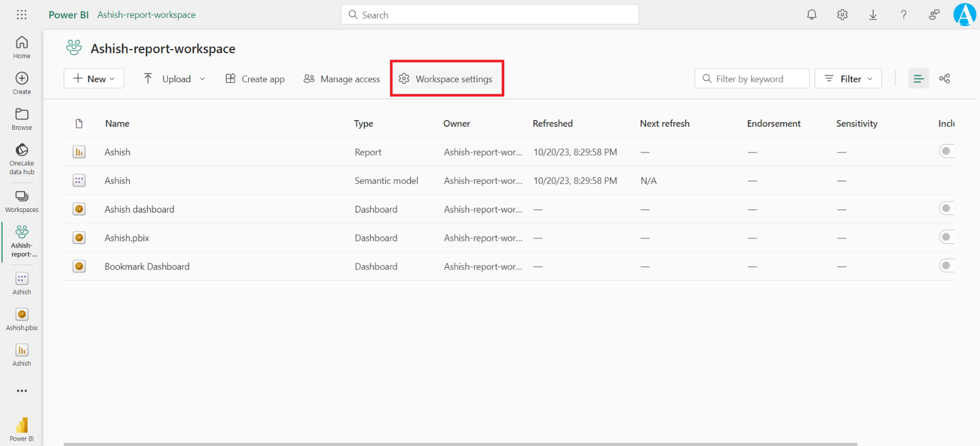Screen dimensions: 980x446
Task: Go to Workspaces in left navigation
Action: 21,200
